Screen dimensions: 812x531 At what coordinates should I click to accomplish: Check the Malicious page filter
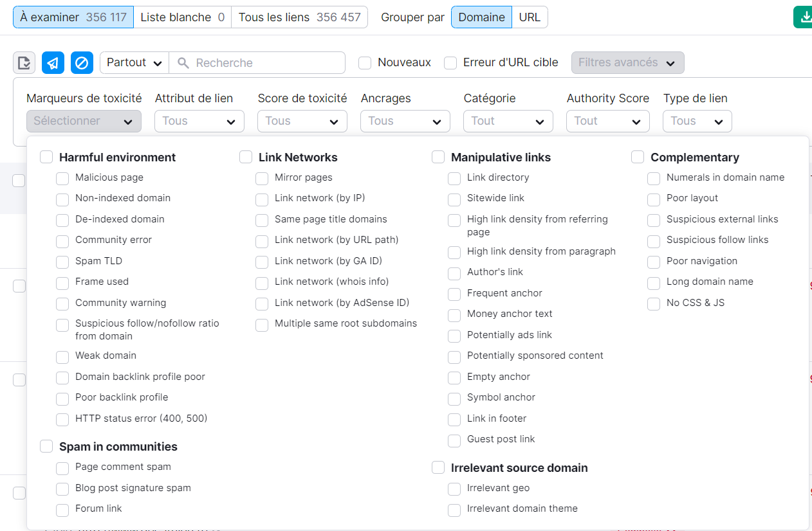(62, 177)
